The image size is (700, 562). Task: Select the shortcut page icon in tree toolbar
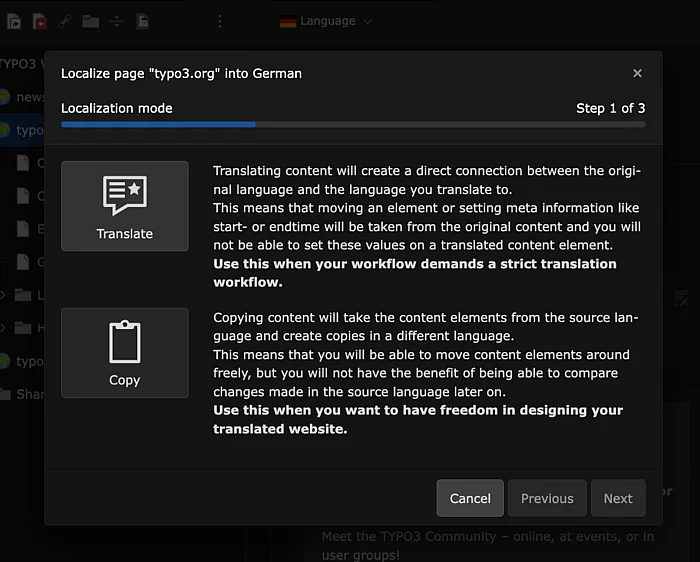14,21
